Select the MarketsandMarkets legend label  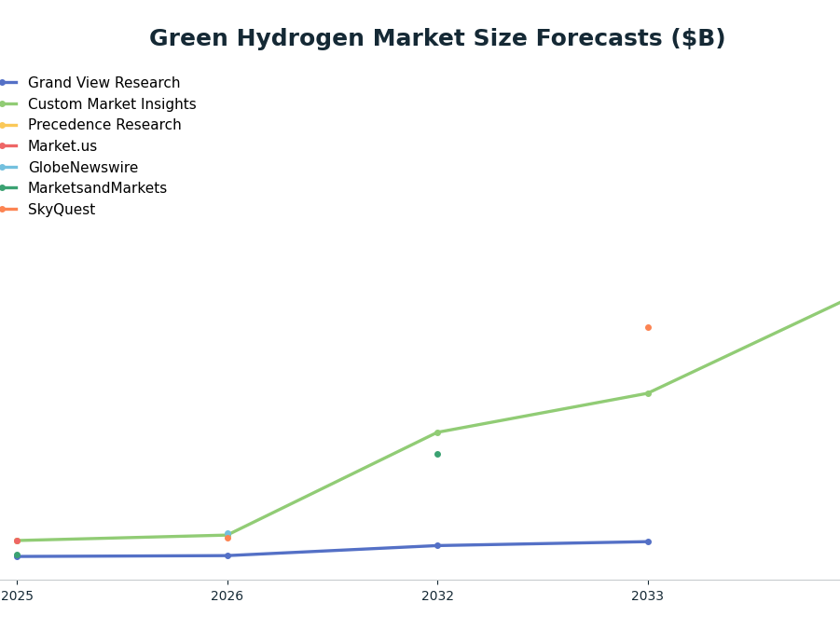(97, 188)
